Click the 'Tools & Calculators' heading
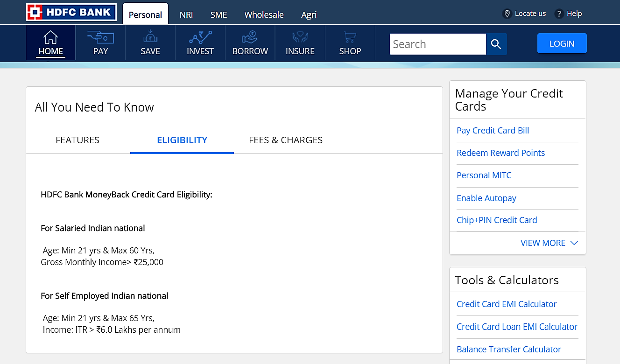620x364 pixels. [x=507, y=280]
